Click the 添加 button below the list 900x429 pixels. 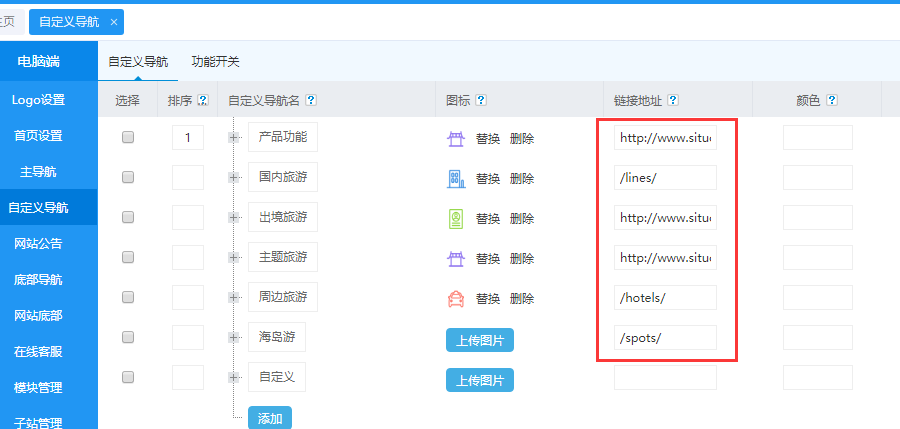[x=269, y=418]
